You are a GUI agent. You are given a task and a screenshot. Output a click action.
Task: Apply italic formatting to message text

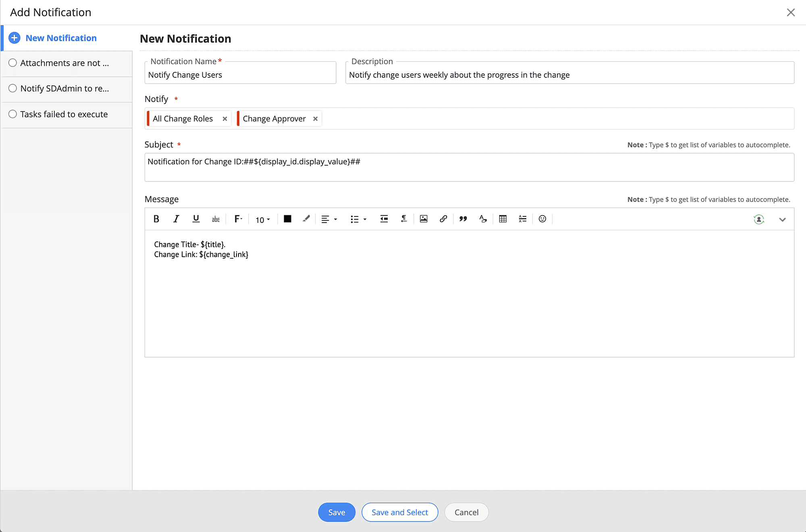[x=176, y=219]
